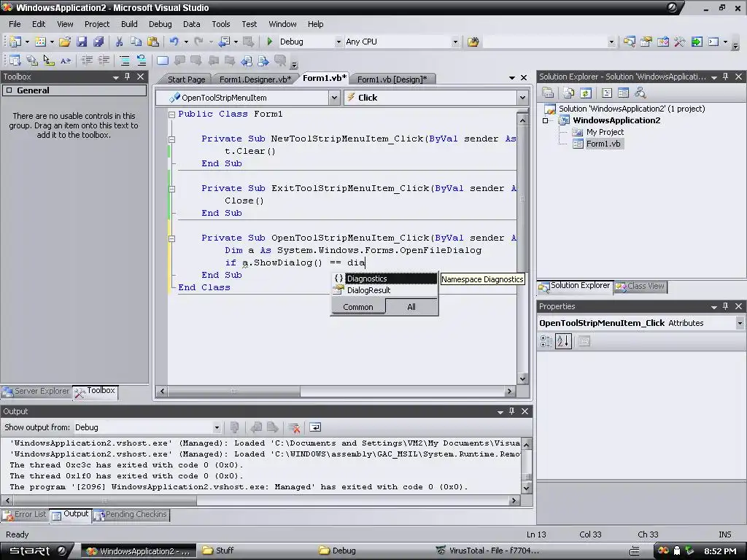Toggle auto-hide pin on Solution Explorer
This screenshot has width=747, height=560.
[x=726, y=77]
